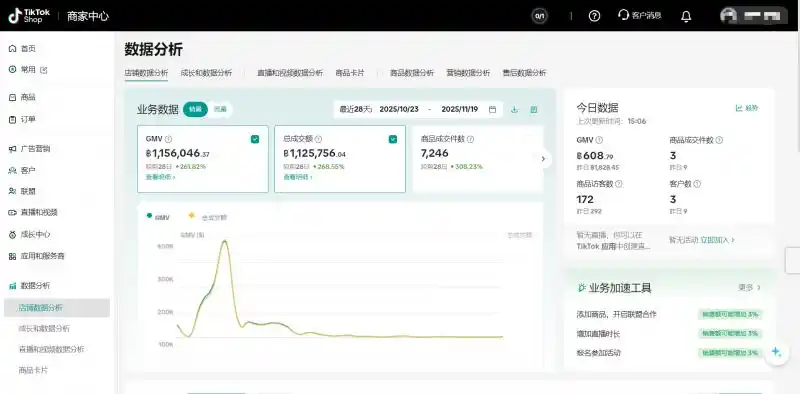800x394 pixels.
Task: Click info icon next to GMV card title
Action: point(169,139)
